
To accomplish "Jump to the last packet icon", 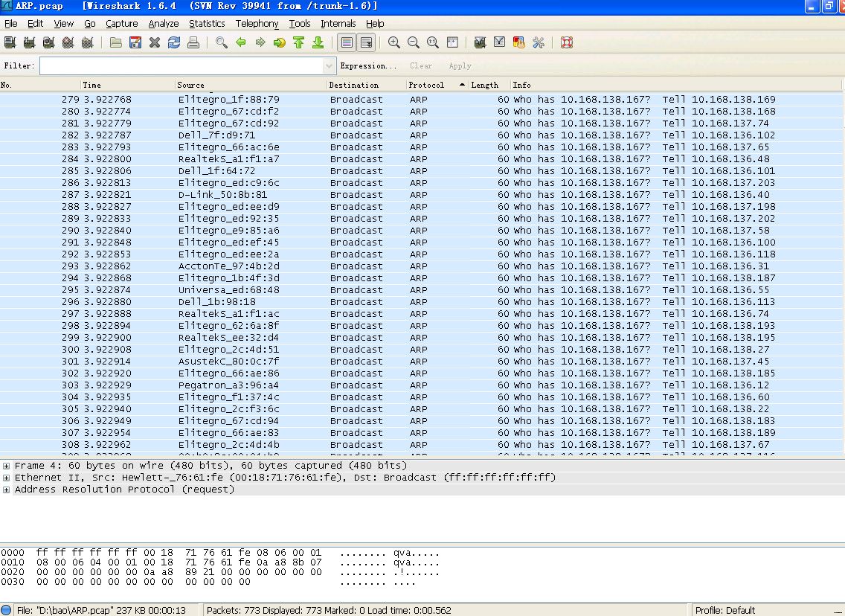I will click(x=318, y=42).
